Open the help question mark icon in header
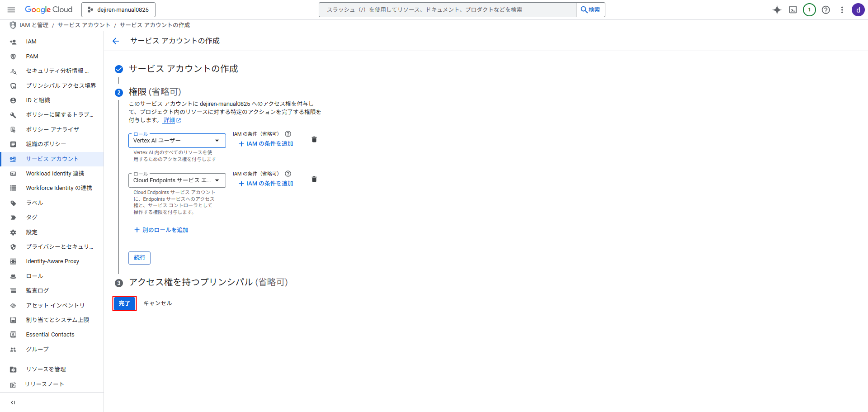 826,10
